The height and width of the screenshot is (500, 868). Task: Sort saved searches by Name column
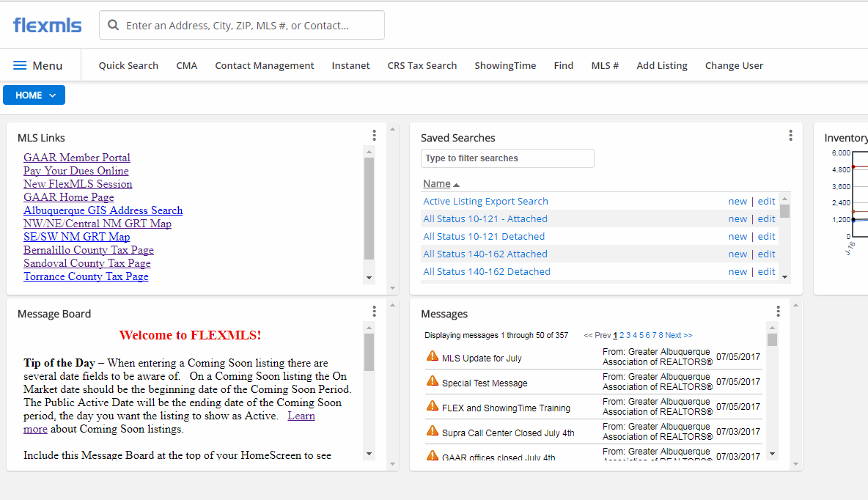coord(441,184)
